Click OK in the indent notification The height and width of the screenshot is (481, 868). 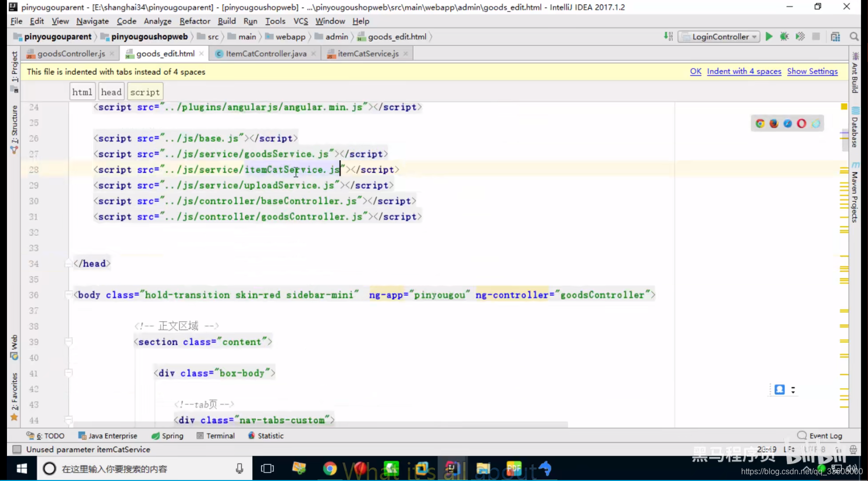click(x=696, y=71)
